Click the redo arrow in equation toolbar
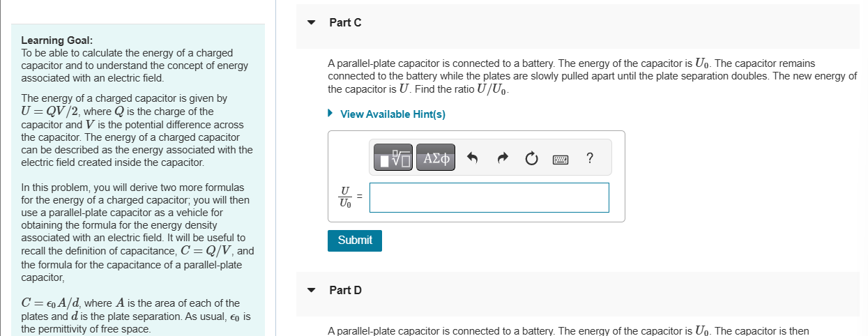This screenshot has height=336, width=868. point(502,158)
